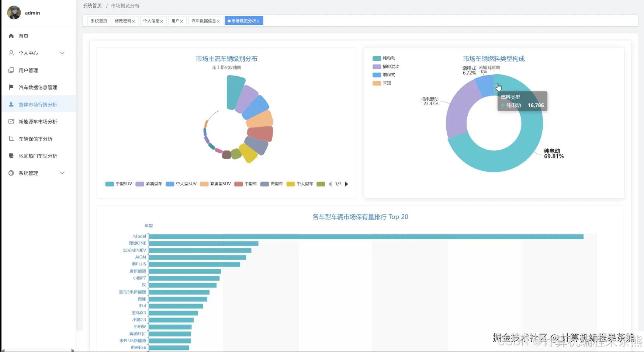Click the 插电混动 23.47% donut label
The width and height of the screenshot is (644, 352).
click(430, 101)
